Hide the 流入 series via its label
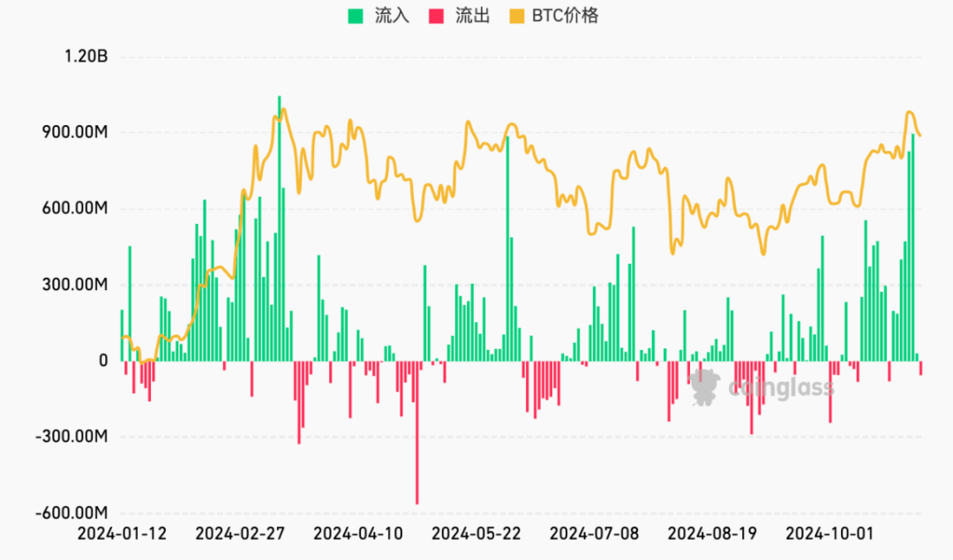 pyautogui.click(x=392, y=16)
